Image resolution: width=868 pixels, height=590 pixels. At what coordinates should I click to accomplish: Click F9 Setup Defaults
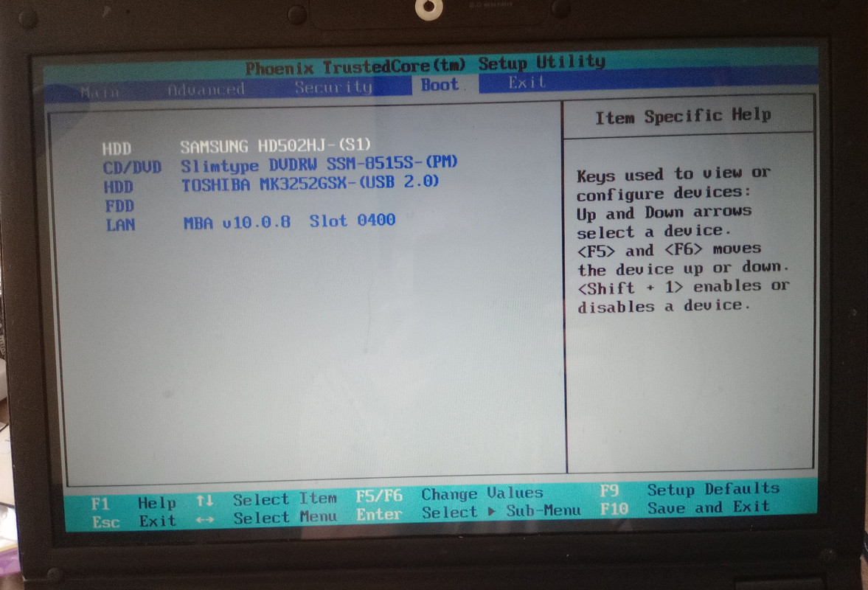(690, 489)
